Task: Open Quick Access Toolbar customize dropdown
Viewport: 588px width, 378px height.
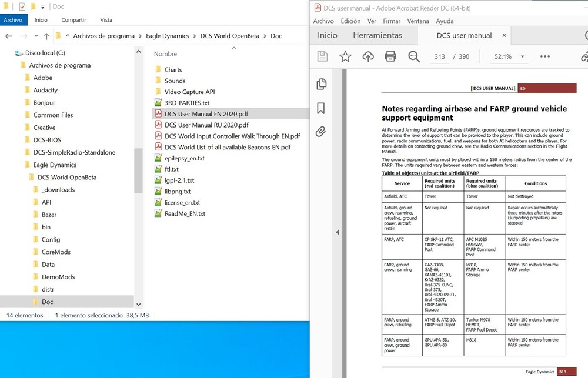Action: (43, 6)
